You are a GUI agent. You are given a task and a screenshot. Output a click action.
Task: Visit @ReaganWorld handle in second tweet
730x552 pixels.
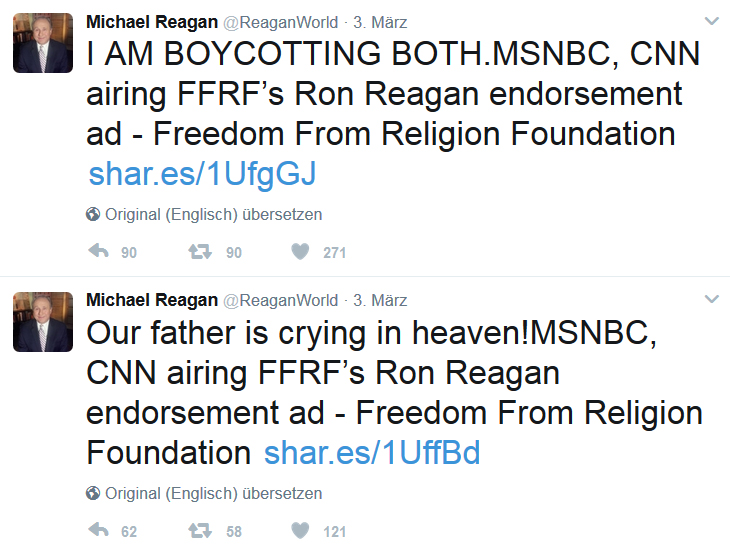(x=281, y=300)
